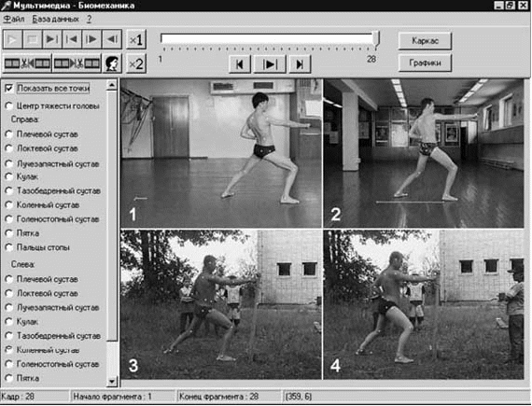Select the Центр тяжести головы radio button
Image resolution: width=532 pixels, height=406 pixels.
[x=9, y=106]
